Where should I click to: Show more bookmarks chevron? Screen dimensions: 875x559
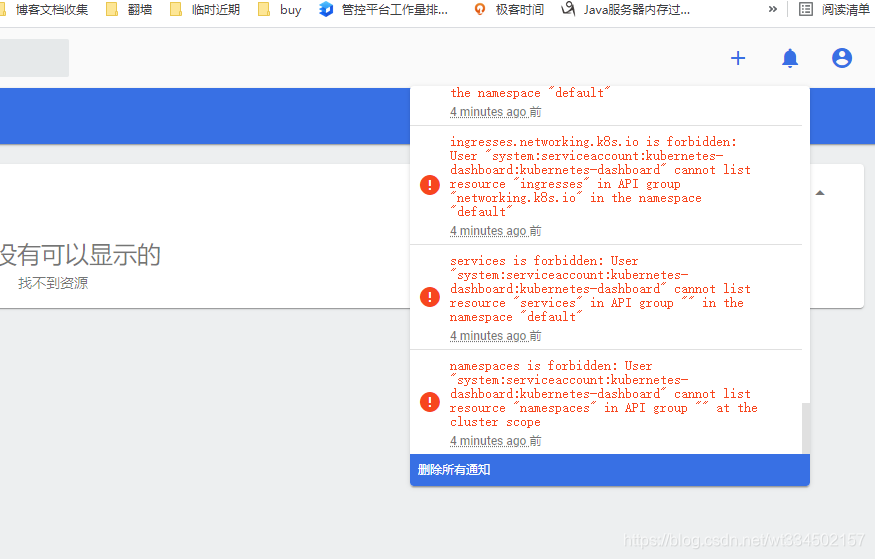pos(772,9)
